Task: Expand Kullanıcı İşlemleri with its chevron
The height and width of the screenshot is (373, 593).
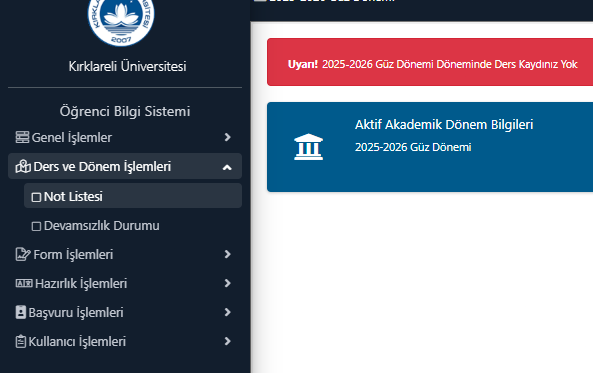Action: 227,341
